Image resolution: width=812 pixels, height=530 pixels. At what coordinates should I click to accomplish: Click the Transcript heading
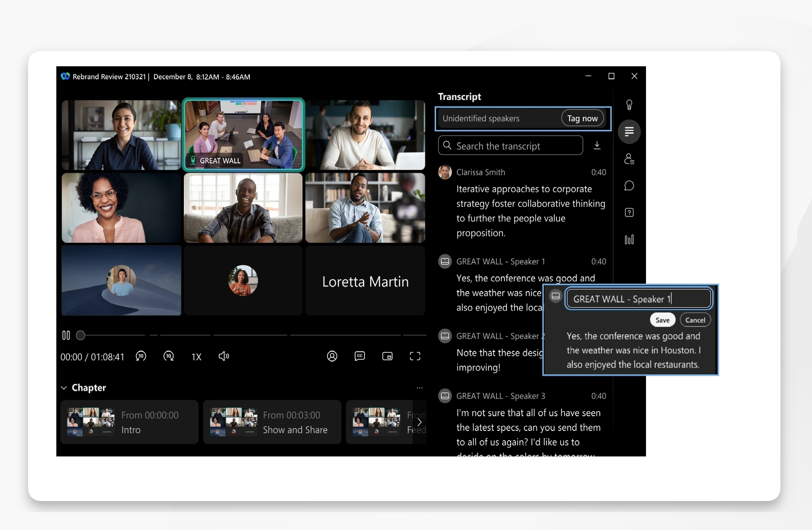(x=460, y=97)
